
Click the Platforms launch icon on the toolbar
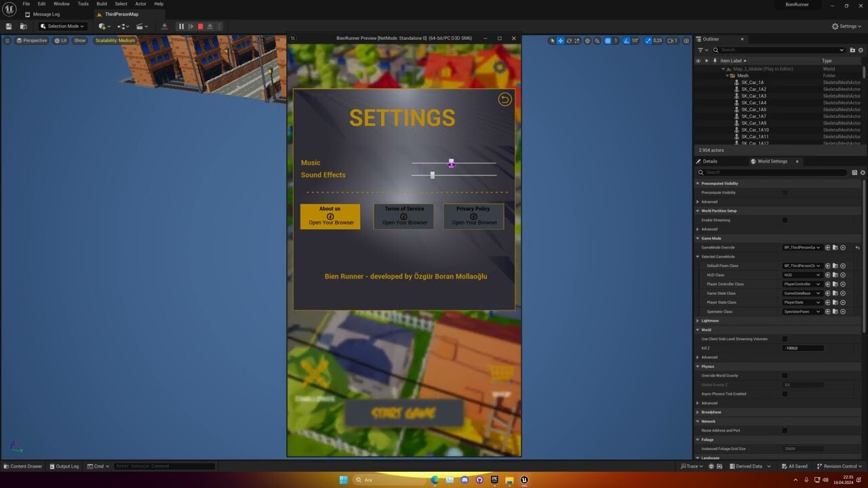tap(164, 26)
